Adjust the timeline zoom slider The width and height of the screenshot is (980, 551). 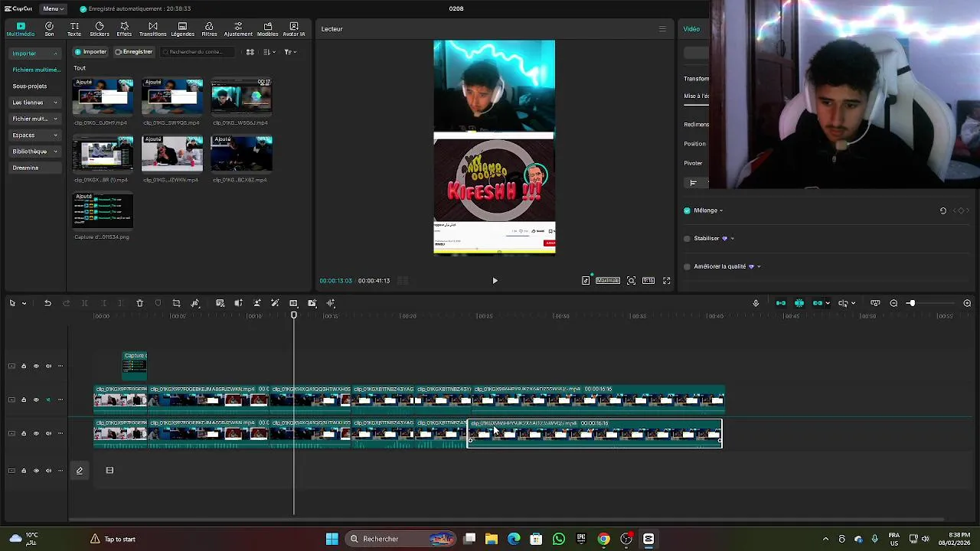[911, 304]
